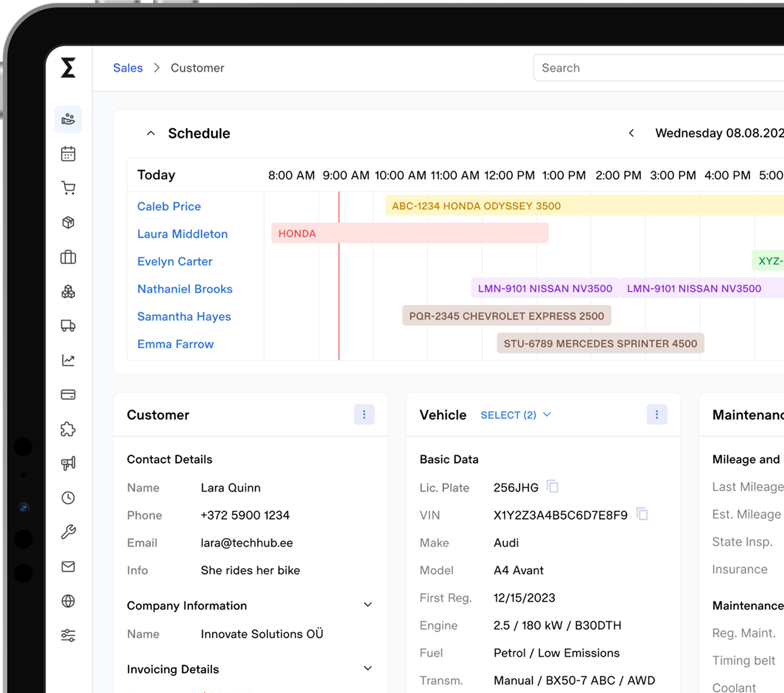The height and width of the screenshot is (693, 784).
Task: Open the clock sidebar icon
Action: [x=68, y=498]
